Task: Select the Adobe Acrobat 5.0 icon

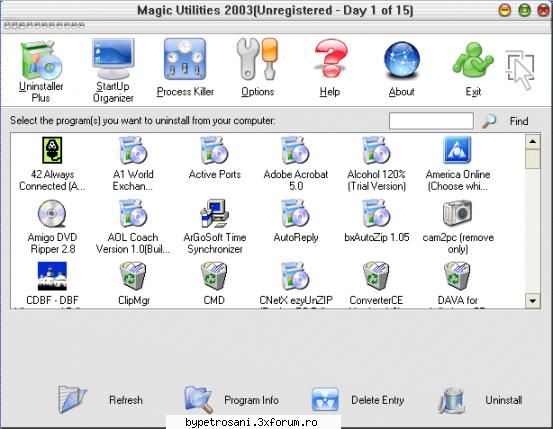Action: (x=295, y=151)
